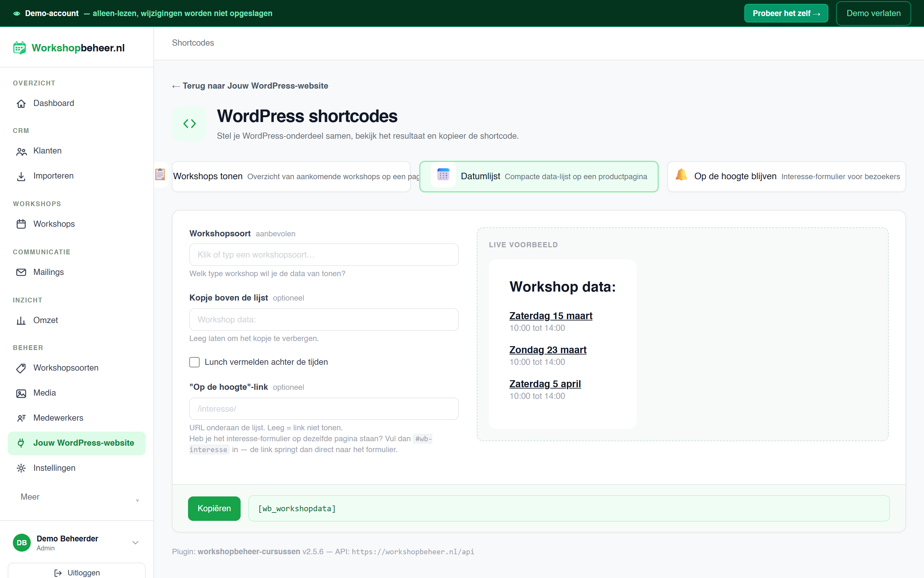Screen dimensions: 924x578
Task: Click the Zondag 23 maart link
Action: tap(548, 350)
